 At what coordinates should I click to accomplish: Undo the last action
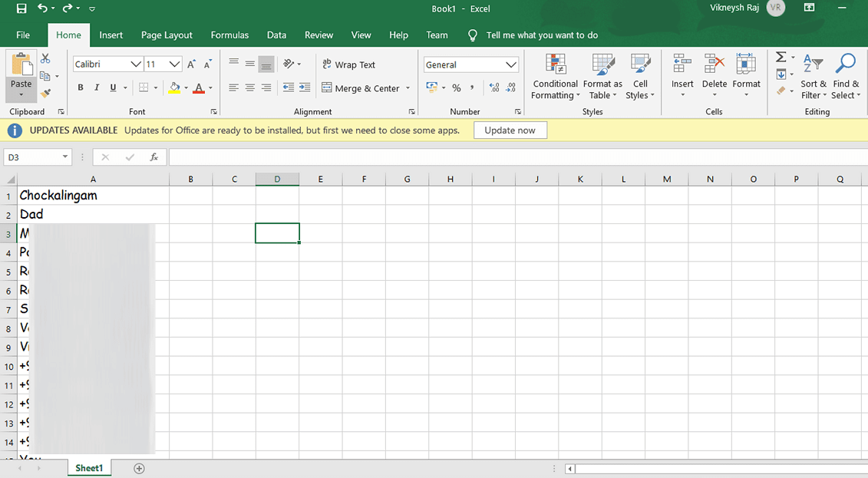(42, 8)
